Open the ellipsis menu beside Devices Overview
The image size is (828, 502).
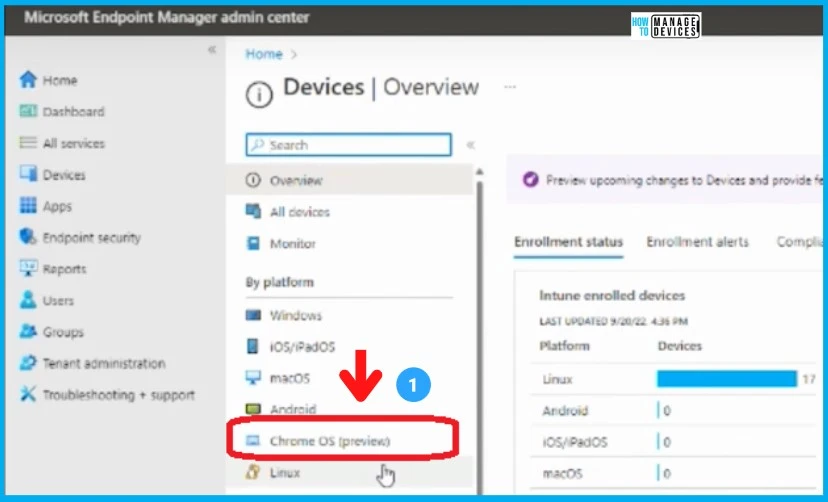510,87
